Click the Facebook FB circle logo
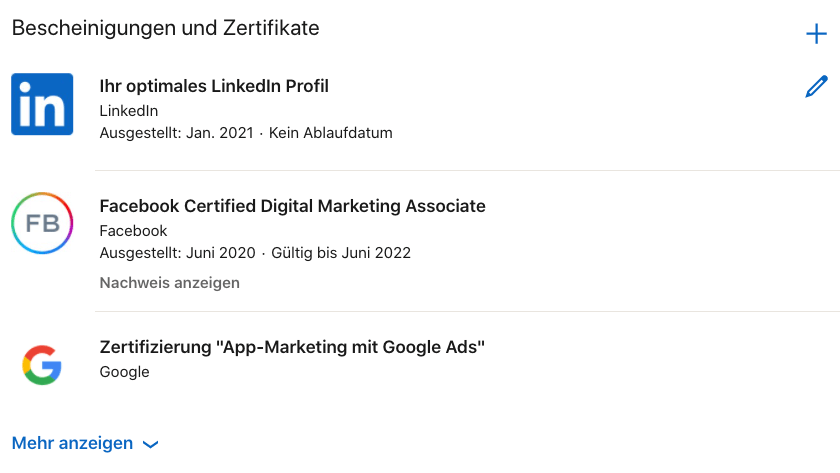The width and height of the screenshot is (840, 473). coord(42,223)
